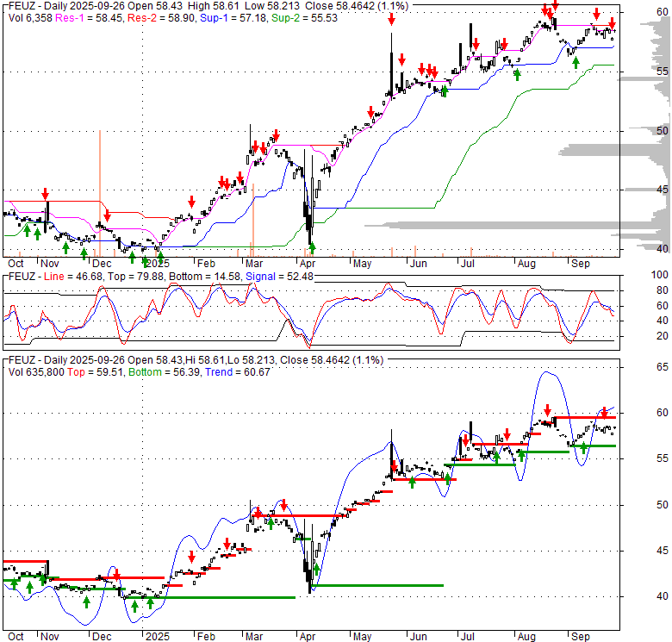
Task: Click the Apr label under the bottom chart
Action: (x=308, y=637)
